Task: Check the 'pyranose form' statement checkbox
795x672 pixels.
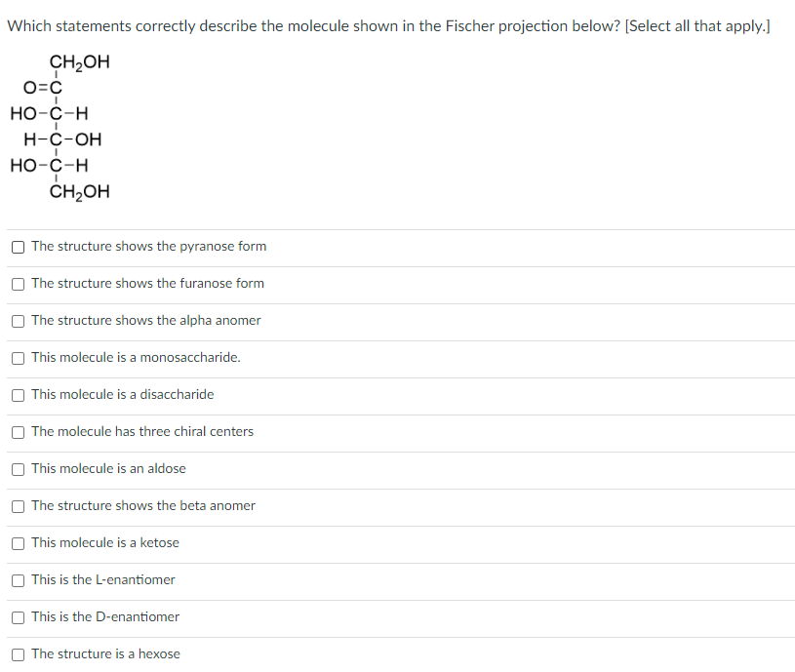Action: point(18,247)
